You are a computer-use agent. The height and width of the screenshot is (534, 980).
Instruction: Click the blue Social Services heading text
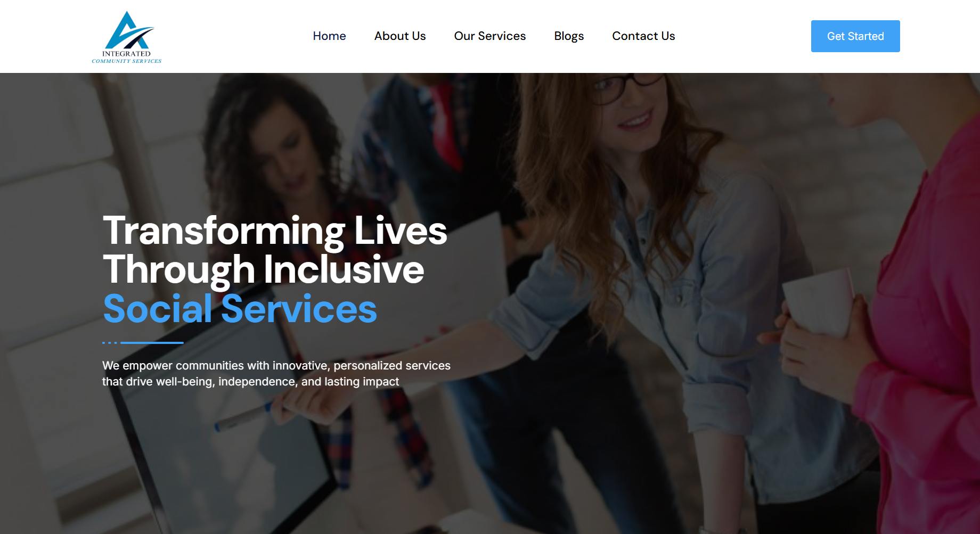tap(240, 308)
